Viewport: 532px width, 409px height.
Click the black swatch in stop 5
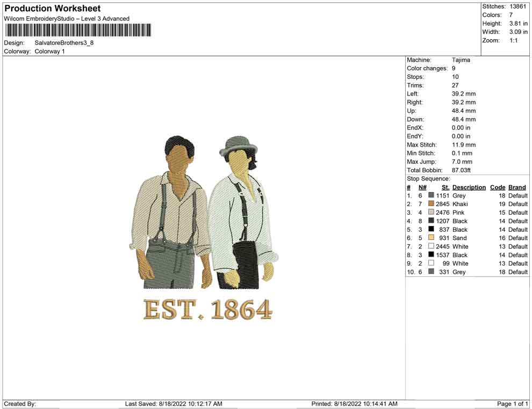[x=431, y=229]
